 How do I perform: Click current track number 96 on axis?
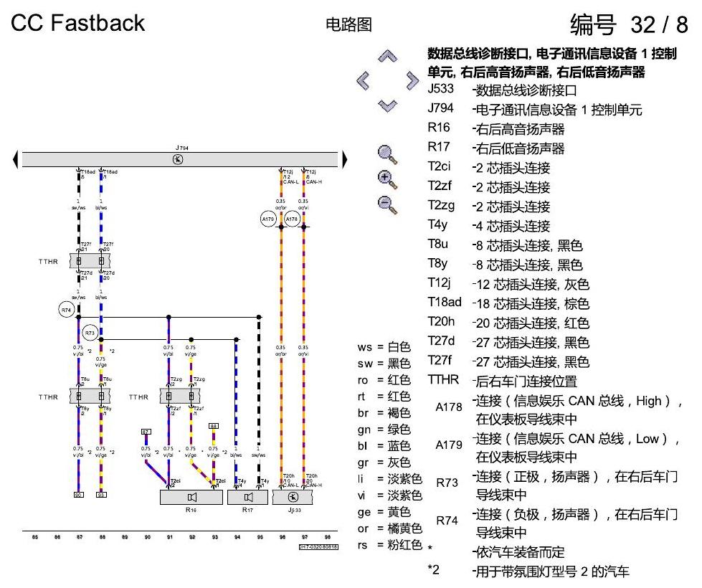pyautogui.click(x=283, y=537)
